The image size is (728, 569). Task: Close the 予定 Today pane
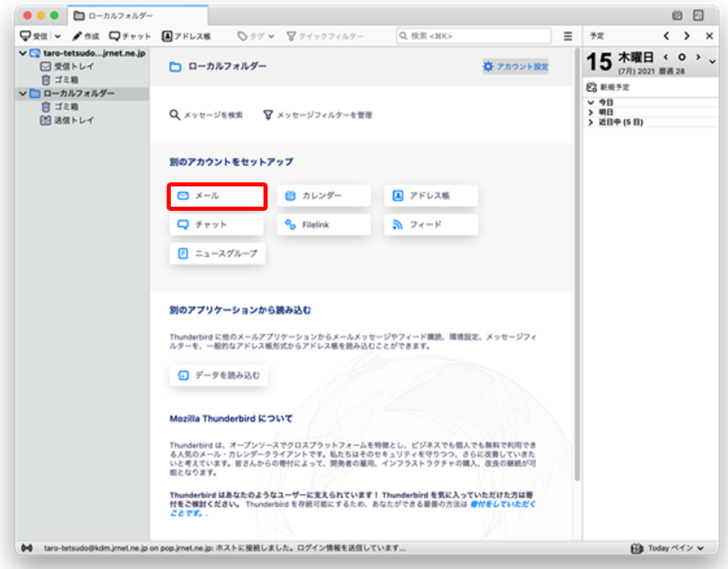709,36
